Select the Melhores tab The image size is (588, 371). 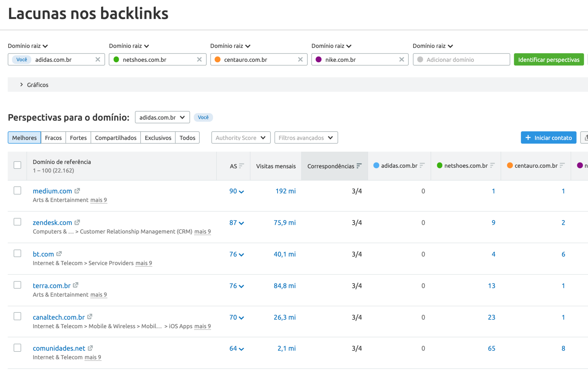tap(24, 138)
